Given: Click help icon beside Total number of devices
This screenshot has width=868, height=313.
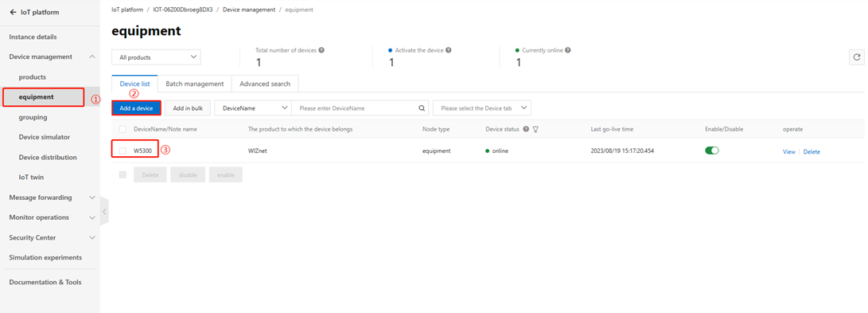Looking at the screenshot, I should (321, 50).
